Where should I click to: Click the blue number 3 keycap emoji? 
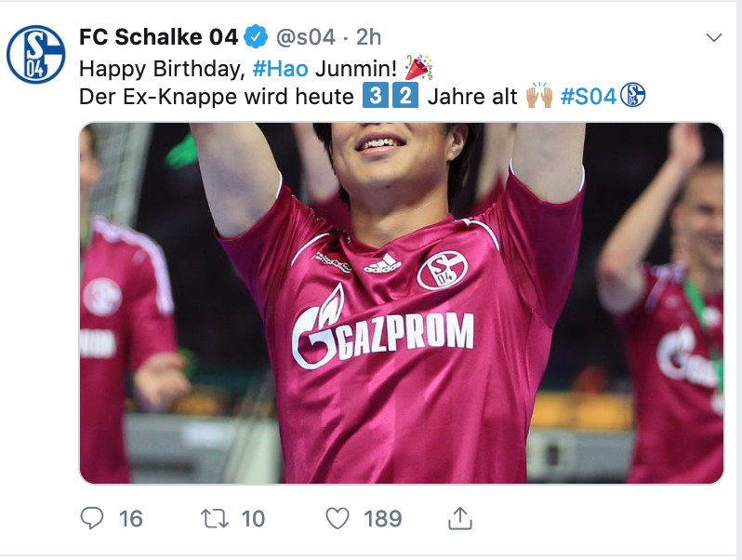click(373, 96)
